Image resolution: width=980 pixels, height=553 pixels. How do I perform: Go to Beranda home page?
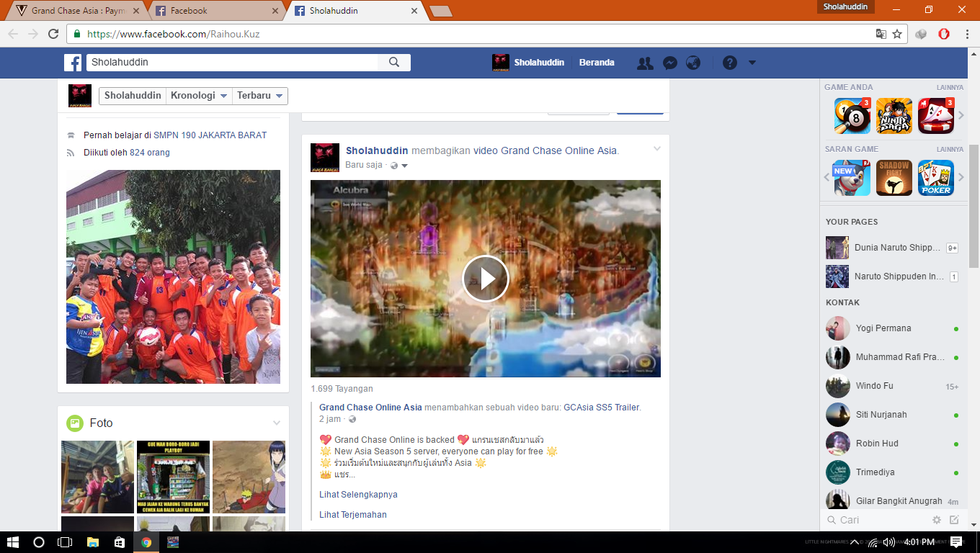click(597, 63)
